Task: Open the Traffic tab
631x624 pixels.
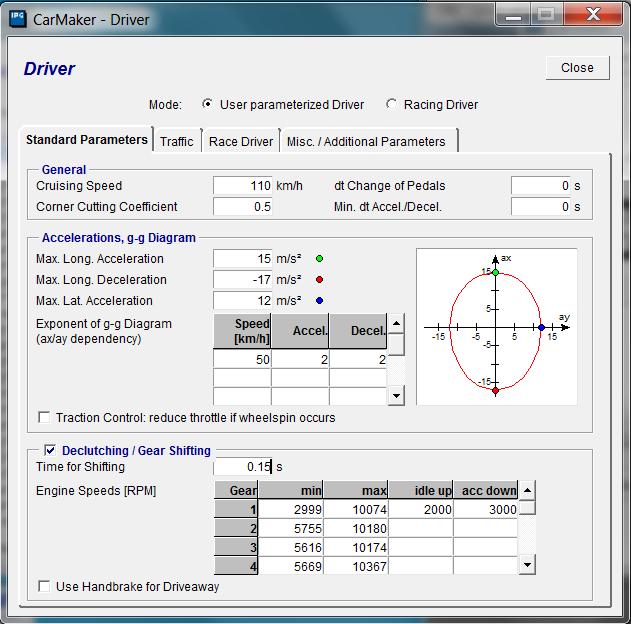Action: click(x=177, y=142)
